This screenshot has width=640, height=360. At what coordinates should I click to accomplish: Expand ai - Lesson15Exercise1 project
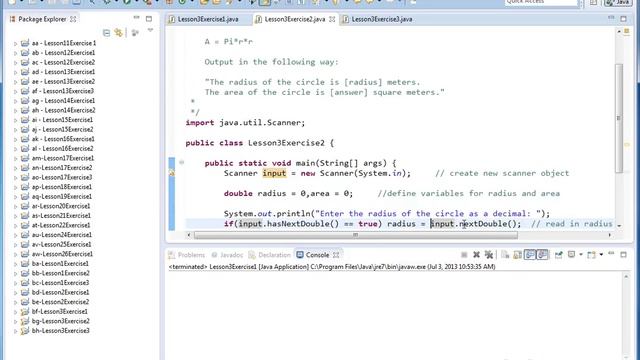pyautogui.click(x=16, y=120)
